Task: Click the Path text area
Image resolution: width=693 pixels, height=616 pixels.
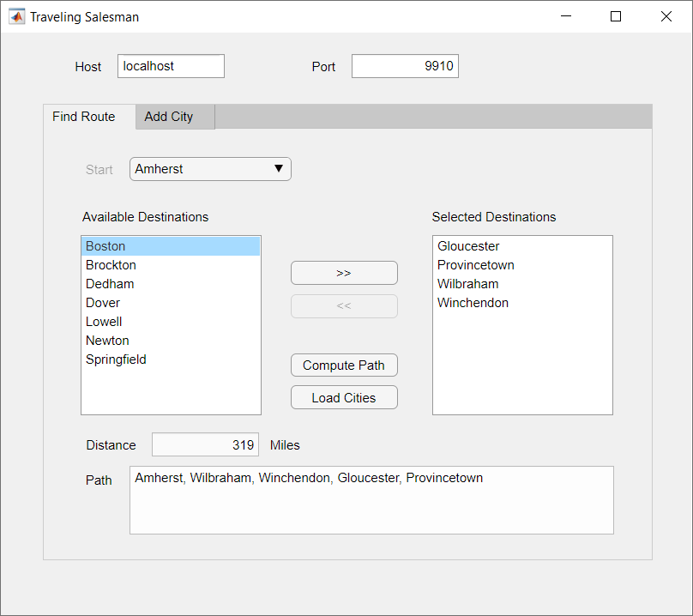Action: [371, 500]
